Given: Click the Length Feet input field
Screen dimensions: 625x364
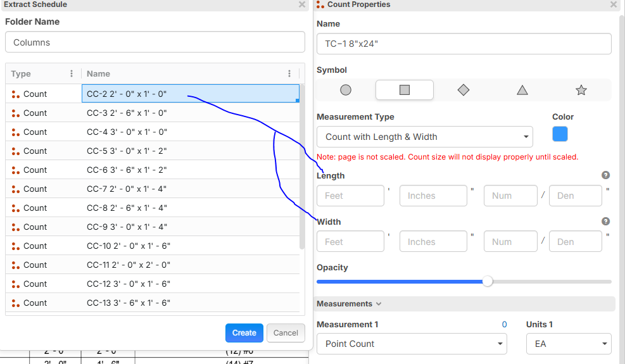Looking at the screenshot, I should click(x=350, y=196).
